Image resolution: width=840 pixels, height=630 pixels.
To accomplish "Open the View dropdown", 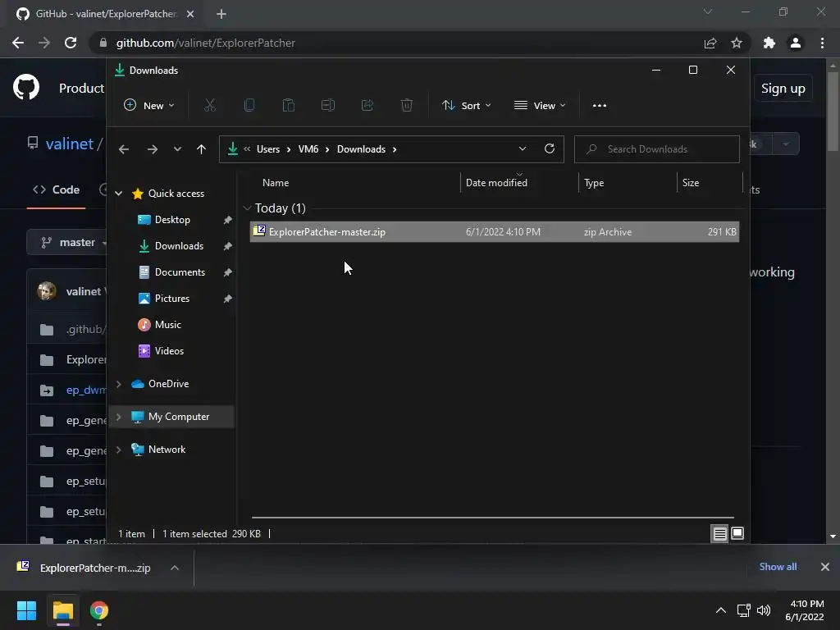I will (x=540, y=106).
